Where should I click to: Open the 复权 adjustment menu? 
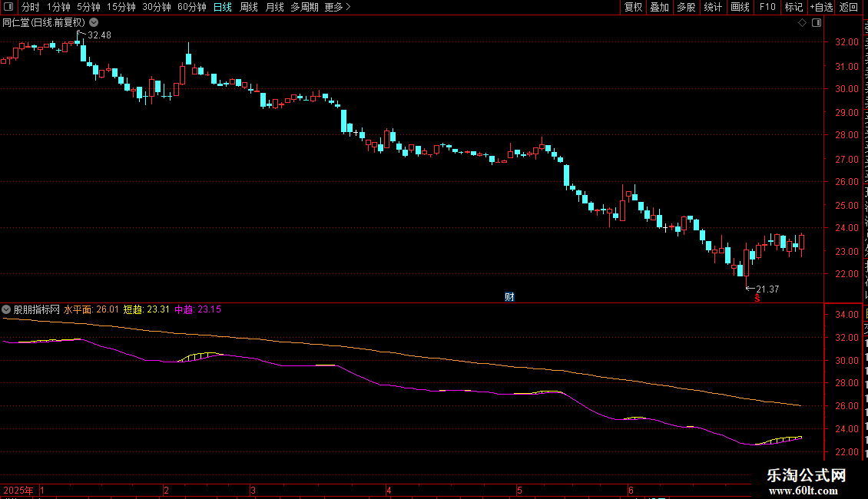pos(633,7)
